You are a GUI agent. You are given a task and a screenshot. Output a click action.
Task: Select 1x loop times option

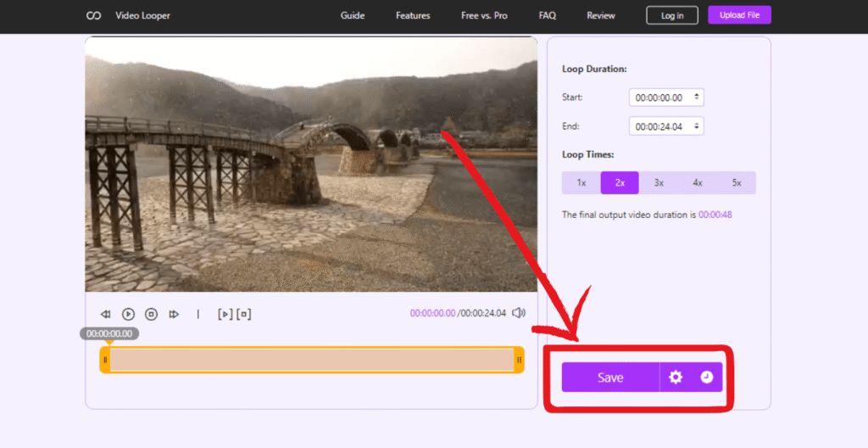pos(581,182)
